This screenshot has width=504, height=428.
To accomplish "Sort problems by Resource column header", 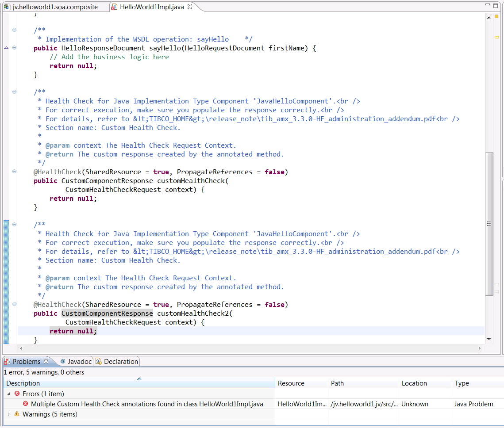I will pyautogui.click(x=291, y=383).
